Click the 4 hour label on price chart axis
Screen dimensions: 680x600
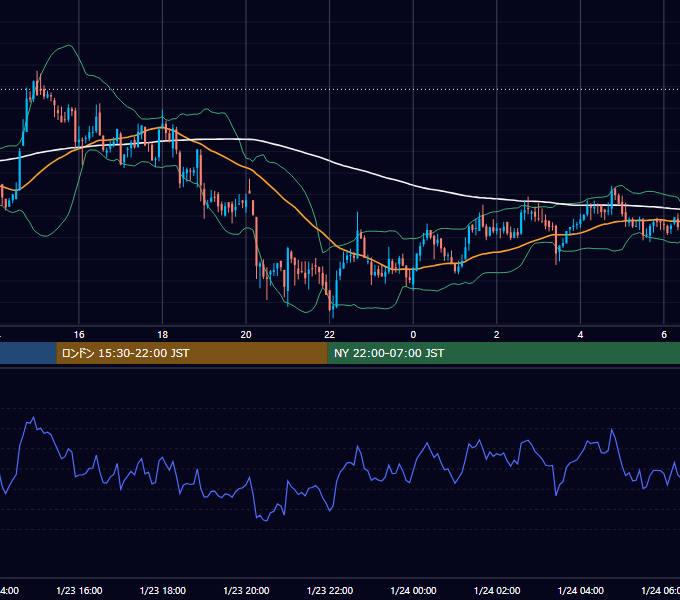(x=580, y=335)
